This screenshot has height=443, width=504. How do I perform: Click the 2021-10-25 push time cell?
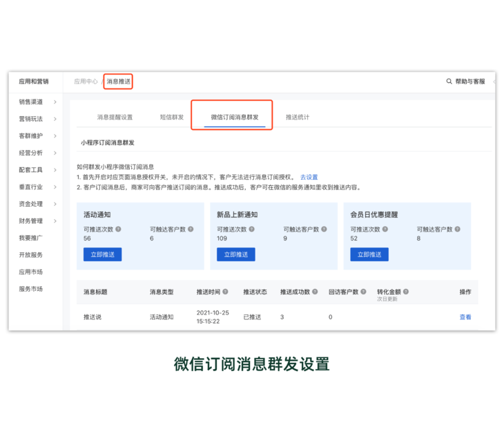tap(213, 317)
